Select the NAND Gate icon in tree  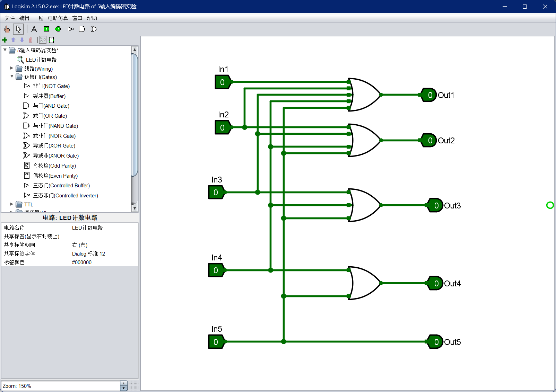[x=26, y=126]
